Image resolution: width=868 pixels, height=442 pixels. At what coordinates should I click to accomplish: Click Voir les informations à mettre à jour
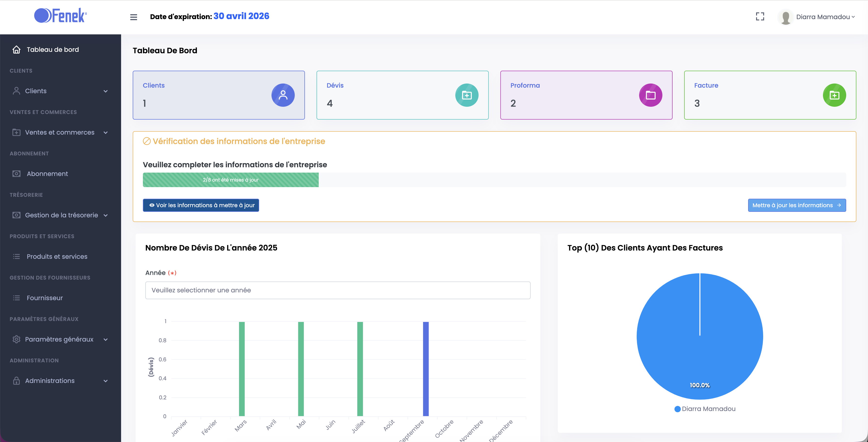201,205
